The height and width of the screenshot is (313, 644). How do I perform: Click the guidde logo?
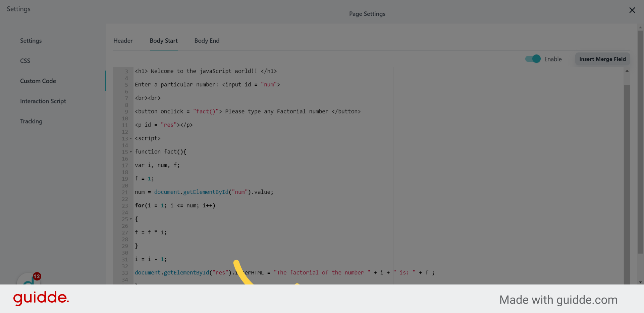pyautogui.click(x=41, y=298)
